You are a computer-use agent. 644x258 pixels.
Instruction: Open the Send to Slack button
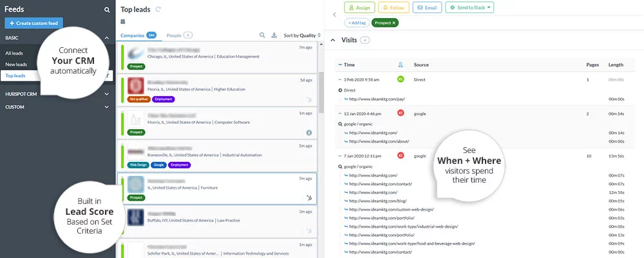tap(471, 8)
